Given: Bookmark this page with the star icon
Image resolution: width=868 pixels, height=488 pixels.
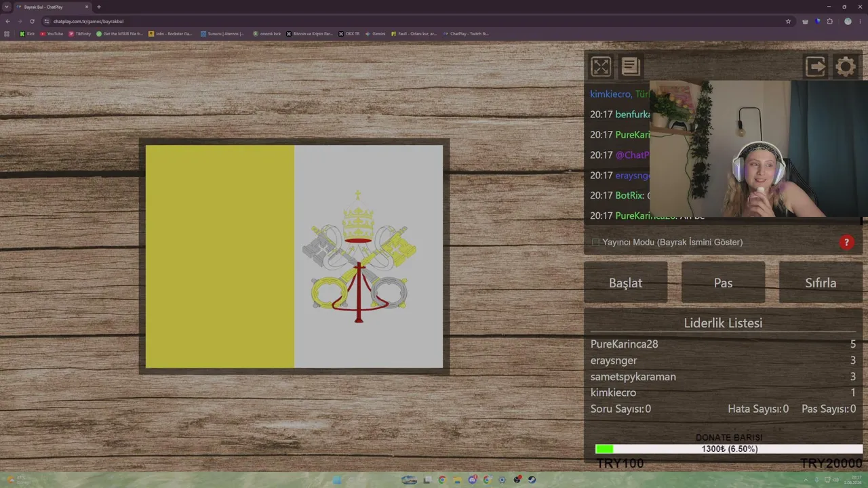Looking at the screenshot, I should coord(788,21).
